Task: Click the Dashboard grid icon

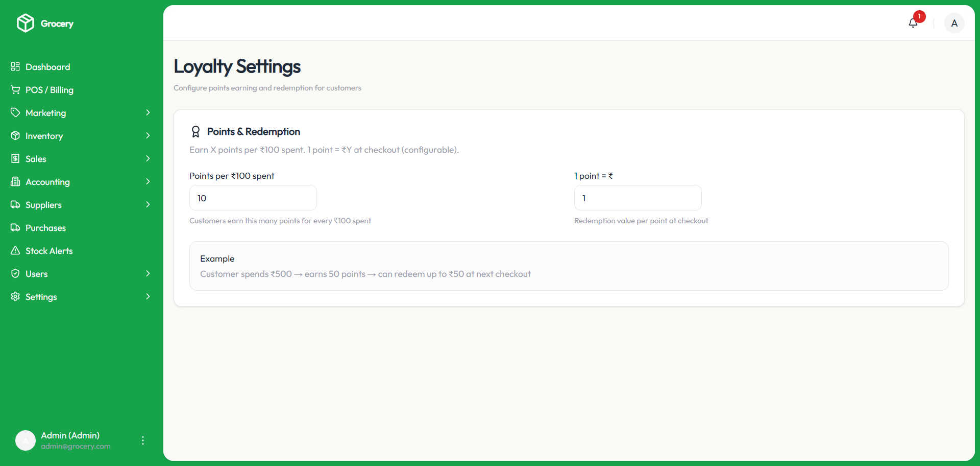Action: point(15,66)
